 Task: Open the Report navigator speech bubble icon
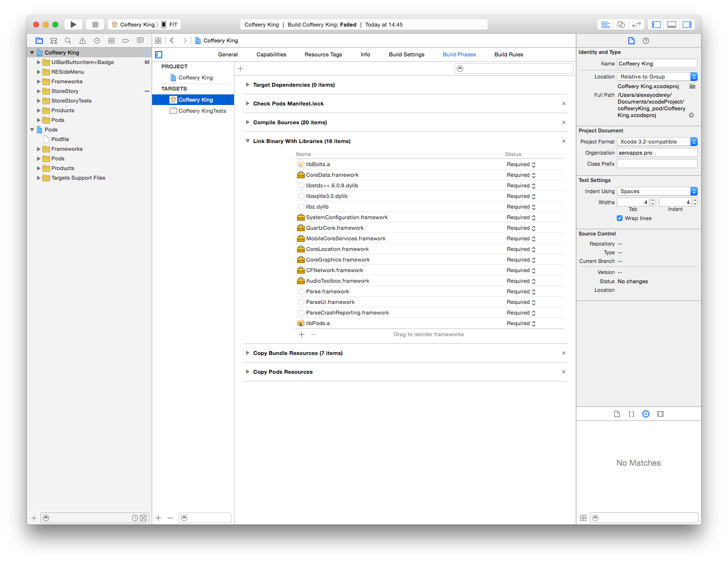point(140,41)
